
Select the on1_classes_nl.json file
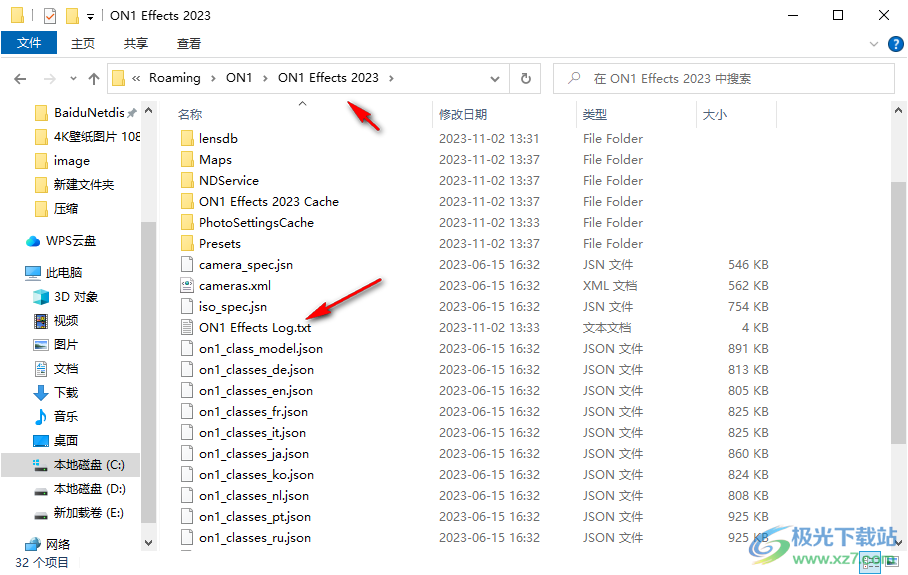pyautogui.click(x=254, y=496)
